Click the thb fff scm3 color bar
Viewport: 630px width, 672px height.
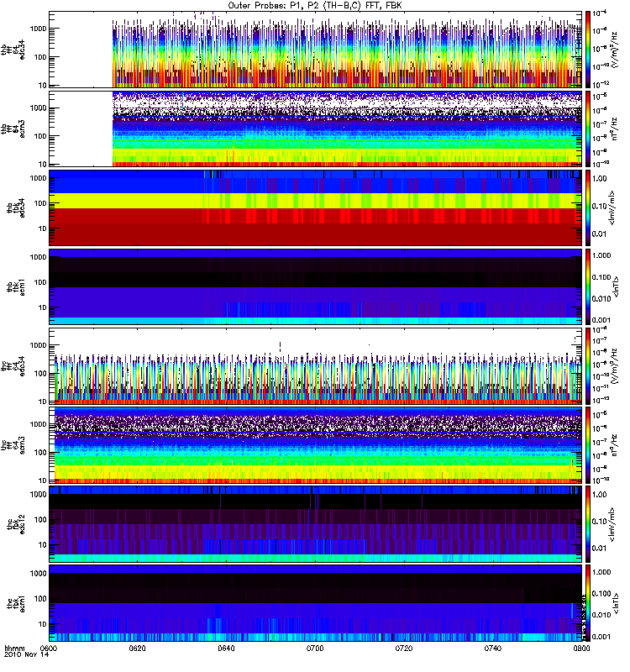click(588, 129)
